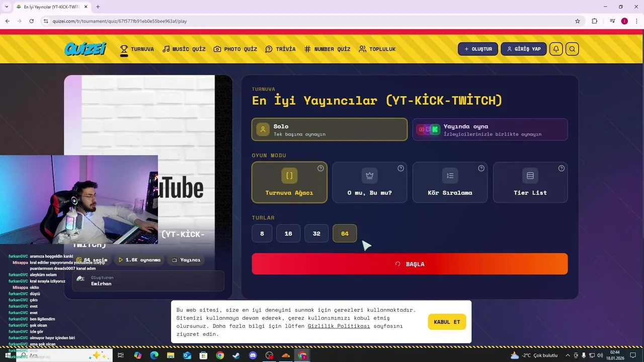Open Microsoft Store from taskbar

(203, 355)
